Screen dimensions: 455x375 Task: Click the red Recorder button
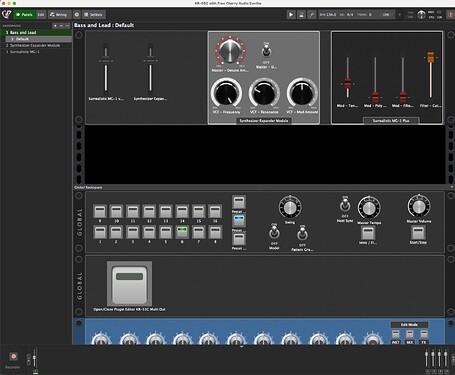pyautogui.click(x=13, y=356)
